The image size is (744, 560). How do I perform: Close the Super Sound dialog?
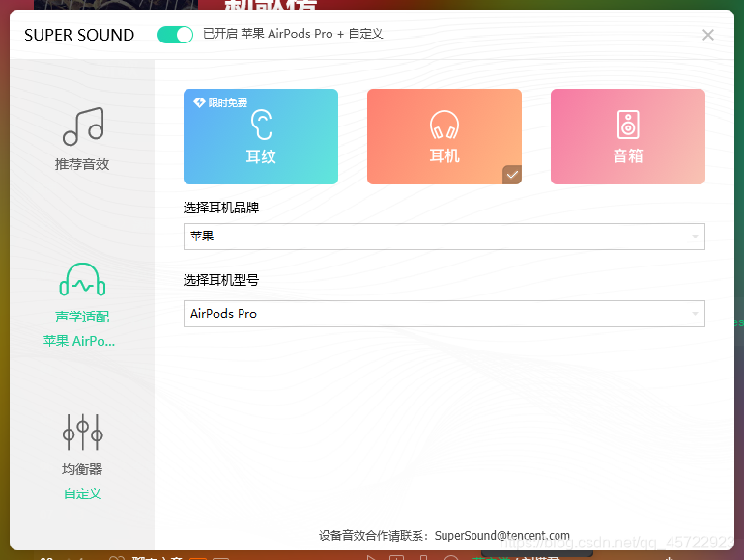[708, 35]
